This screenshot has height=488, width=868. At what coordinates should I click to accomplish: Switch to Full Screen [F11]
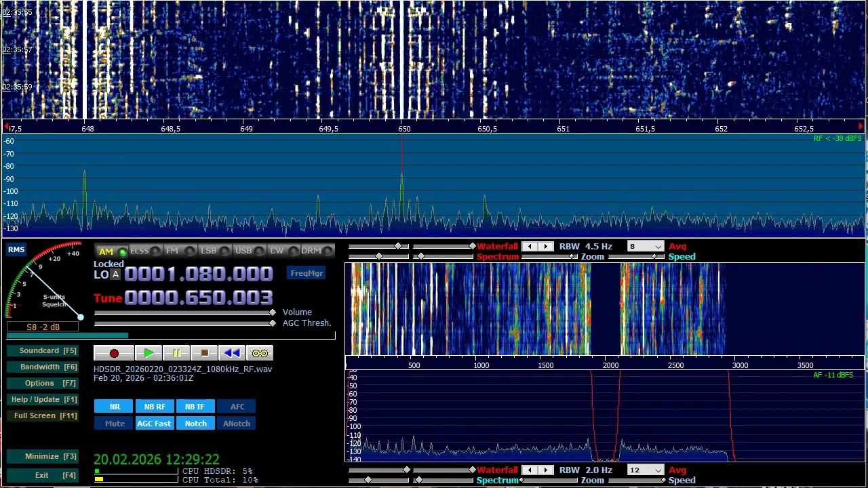coord(43,416)
